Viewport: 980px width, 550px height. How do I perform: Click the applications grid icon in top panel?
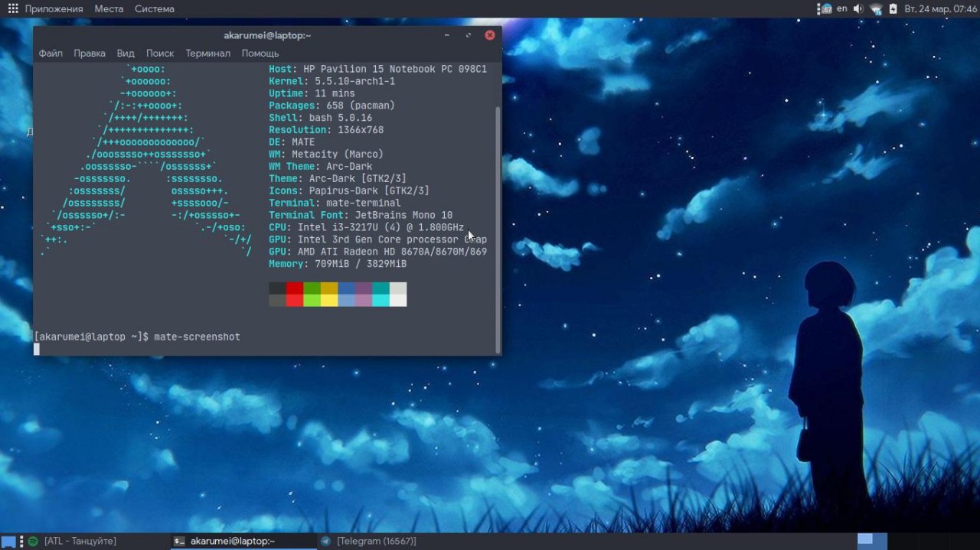pos(13,9)
